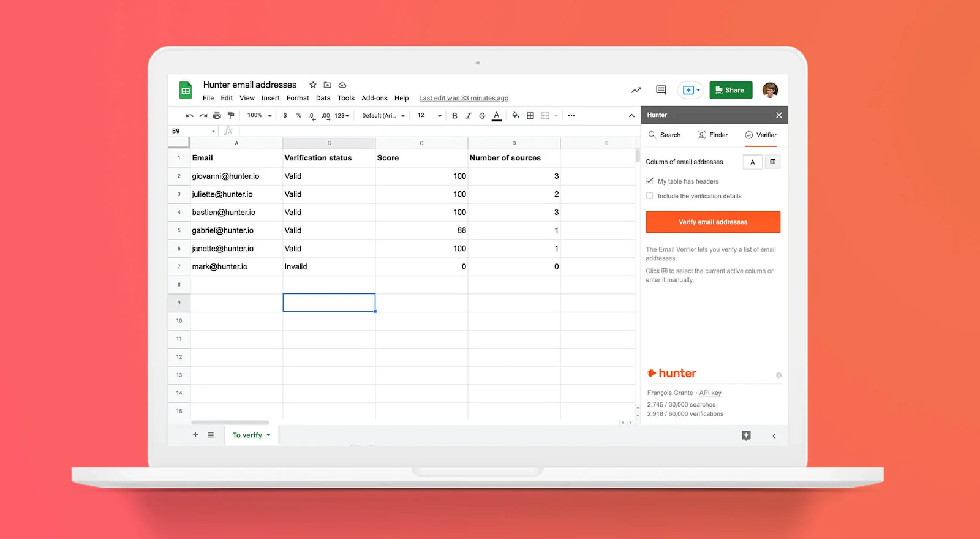Open the zoom 100% dropdown
The height and width of the screenshot is (539, 980).
point(259,115)
